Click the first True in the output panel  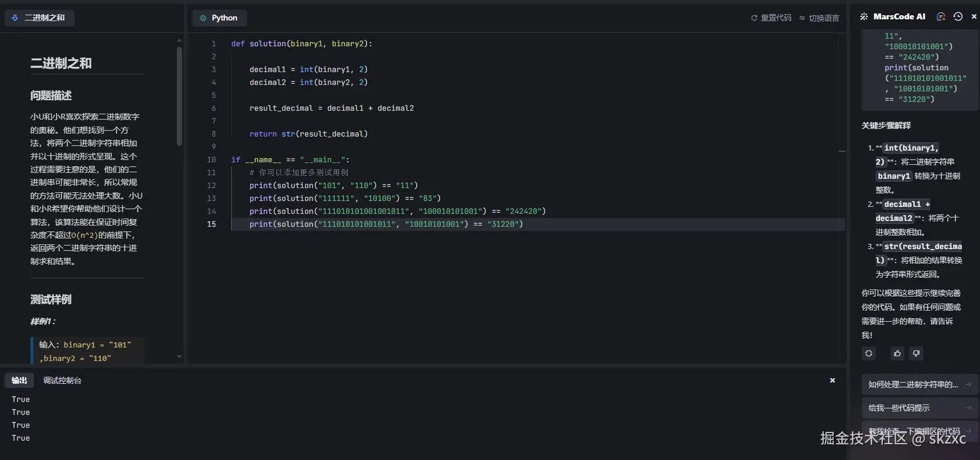[20, 399]
